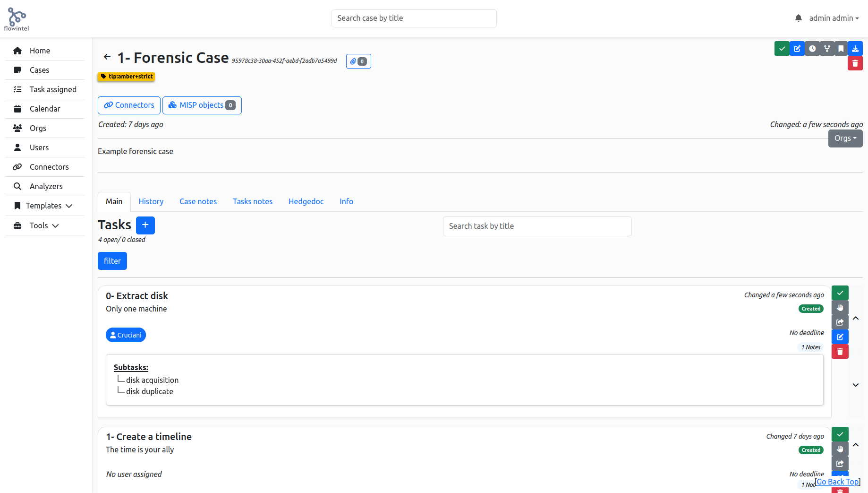
Task: Click the case UUID text
Action: pos(284,61)
